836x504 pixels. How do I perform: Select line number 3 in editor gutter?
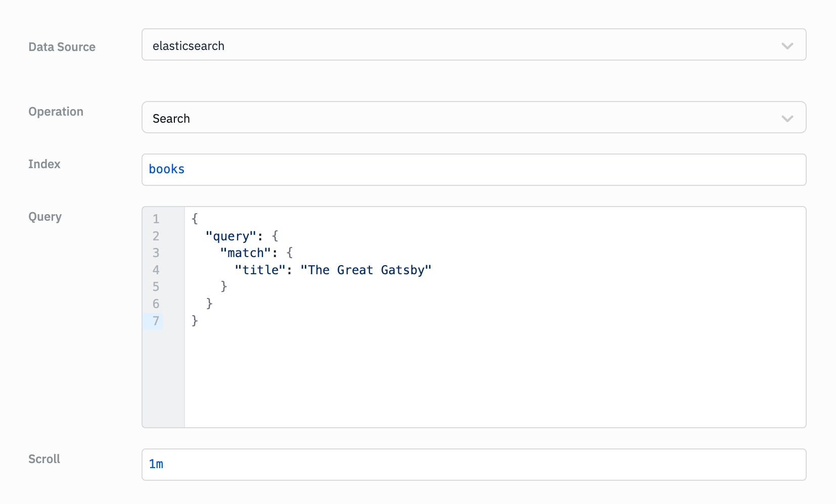156,253
